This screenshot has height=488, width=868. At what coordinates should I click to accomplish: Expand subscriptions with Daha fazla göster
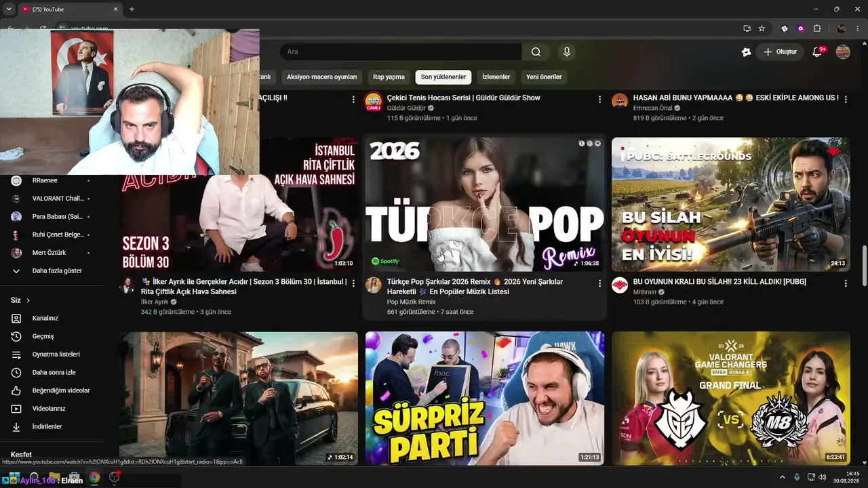57,270
